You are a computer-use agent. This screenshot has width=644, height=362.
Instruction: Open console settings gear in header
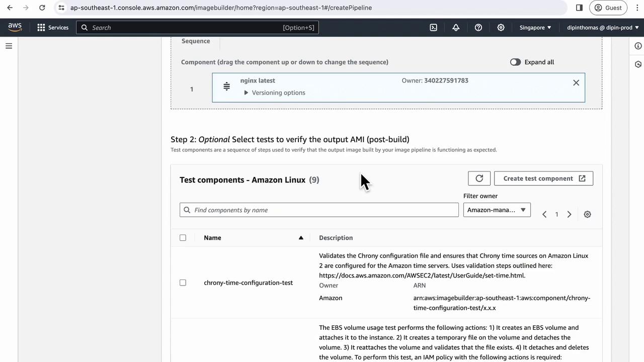501,28
